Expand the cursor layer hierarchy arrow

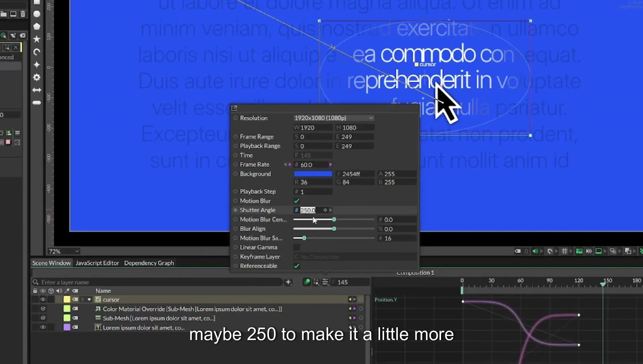click(82, 299)
